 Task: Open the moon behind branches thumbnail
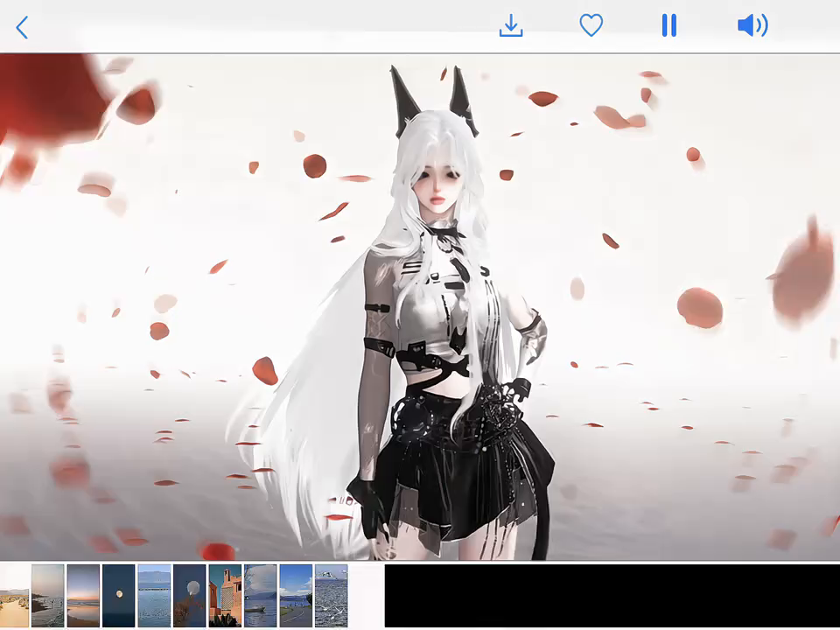tap(190, 596)
